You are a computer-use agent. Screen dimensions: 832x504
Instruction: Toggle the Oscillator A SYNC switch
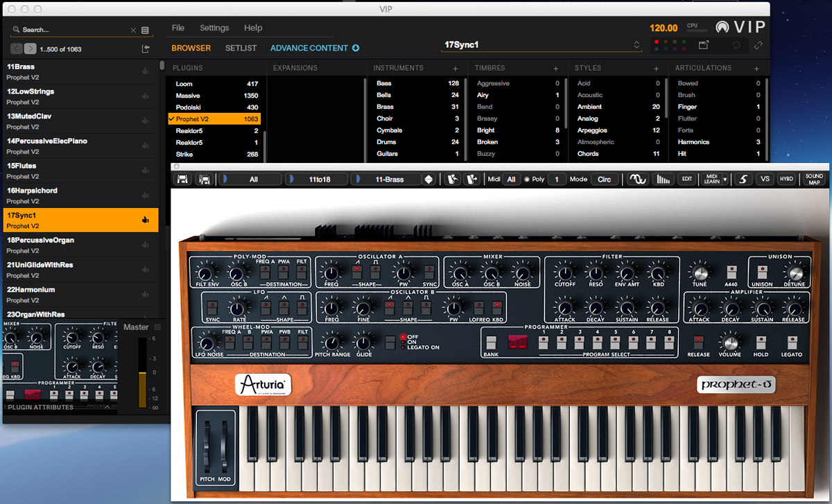[x=429, y=272]
